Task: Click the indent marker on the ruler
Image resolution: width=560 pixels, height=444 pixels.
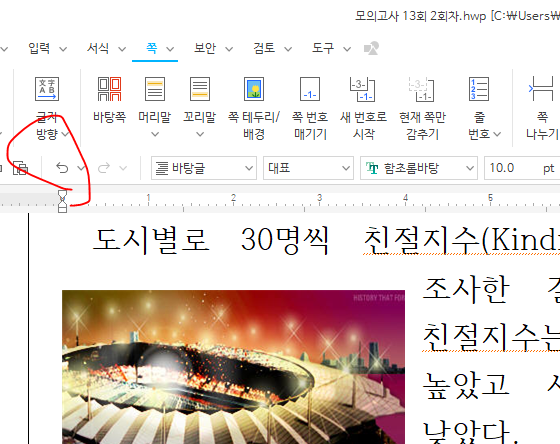Action: (62, 201)
